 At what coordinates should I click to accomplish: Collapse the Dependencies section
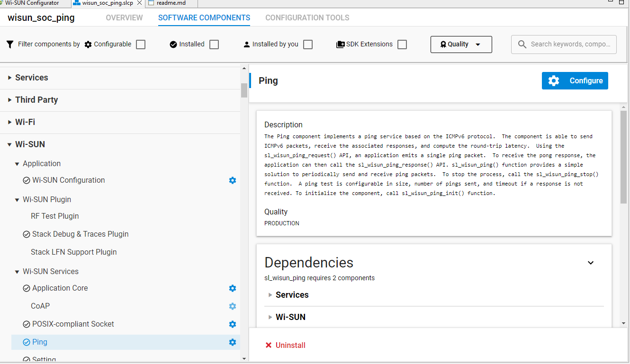590,262
